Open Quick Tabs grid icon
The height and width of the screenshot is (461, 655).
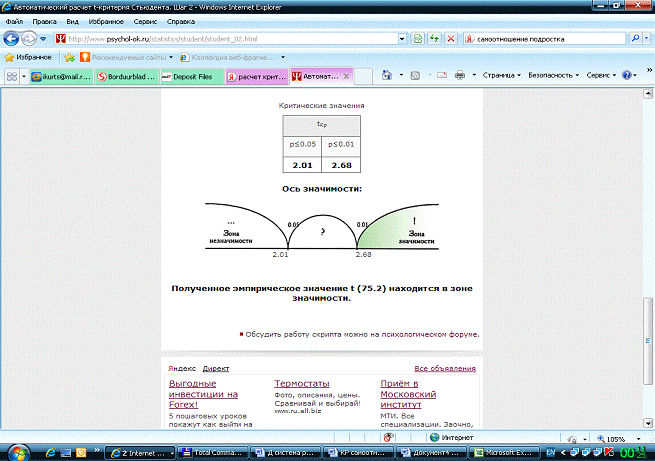pyautogui.click(x=11, y=76)
